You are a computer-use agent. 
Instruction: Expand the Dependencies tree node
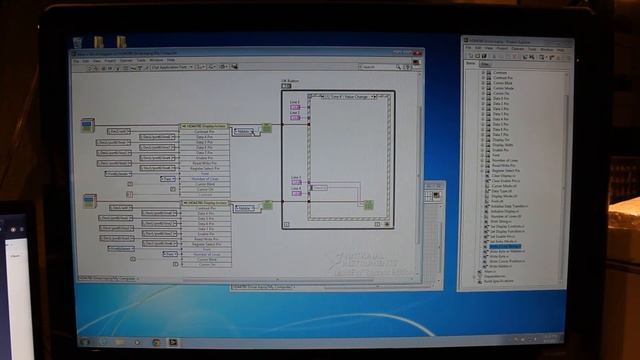(474, 276)
